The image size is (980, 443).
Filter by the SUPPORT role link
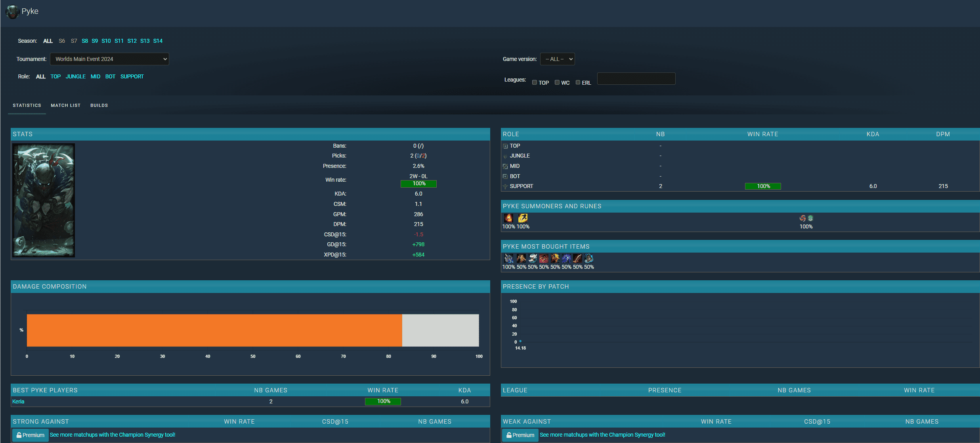[x=132, y=76]
